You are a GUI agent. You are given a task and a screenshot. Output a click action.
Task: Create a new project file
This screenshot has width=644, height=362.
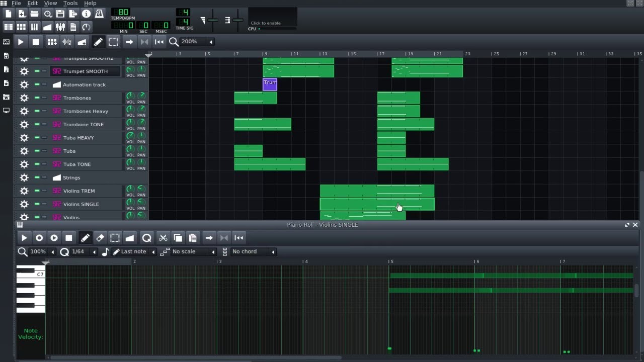9,14
